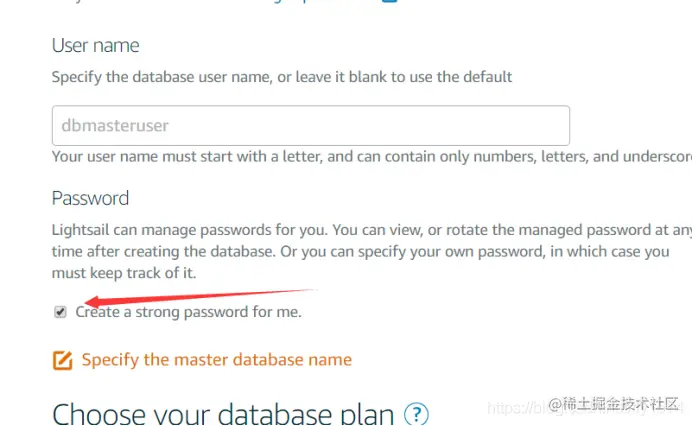Click the checkmark in the password checkbox

(60, 312)
